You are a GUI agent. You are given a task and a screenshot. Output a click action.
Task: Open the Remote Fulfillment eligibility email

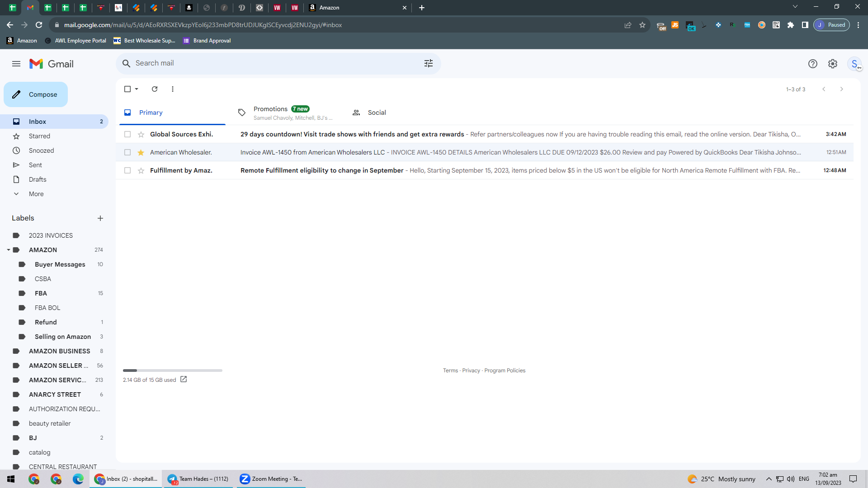pos(485,170)
